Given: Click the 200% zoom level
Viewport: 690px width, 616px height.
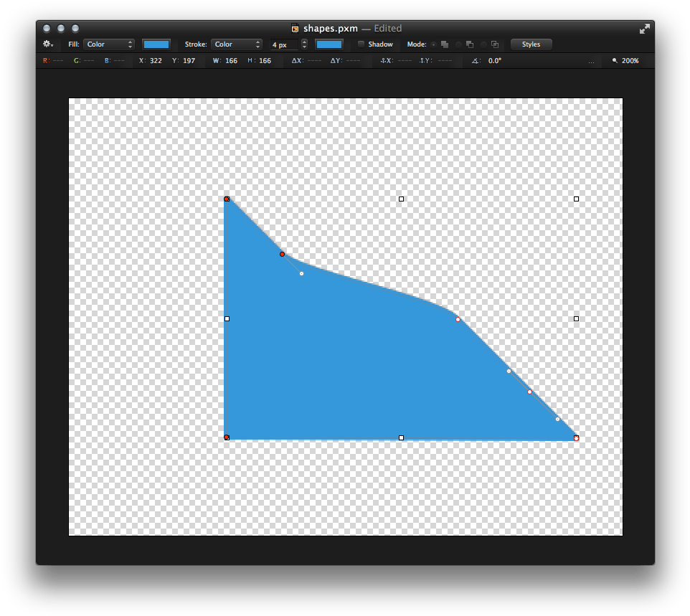Looking at the screenshot, I should [x=630, y=61].
